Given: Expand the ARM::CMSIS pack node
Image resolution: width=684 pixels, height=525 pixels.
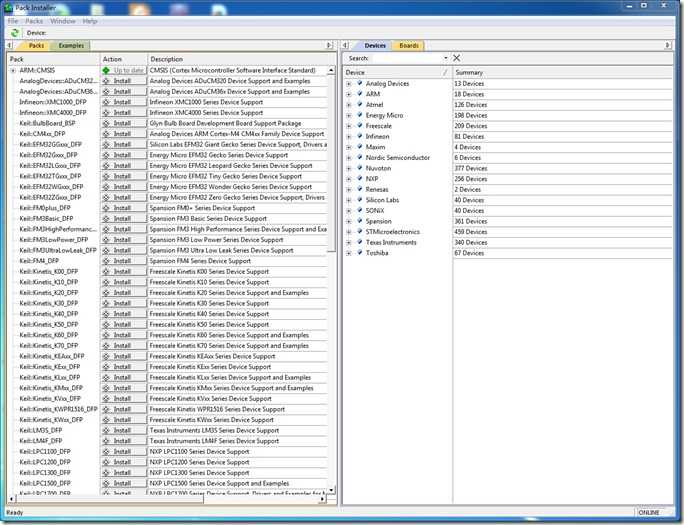Looking at the screenshot, I should pos(13,70).
